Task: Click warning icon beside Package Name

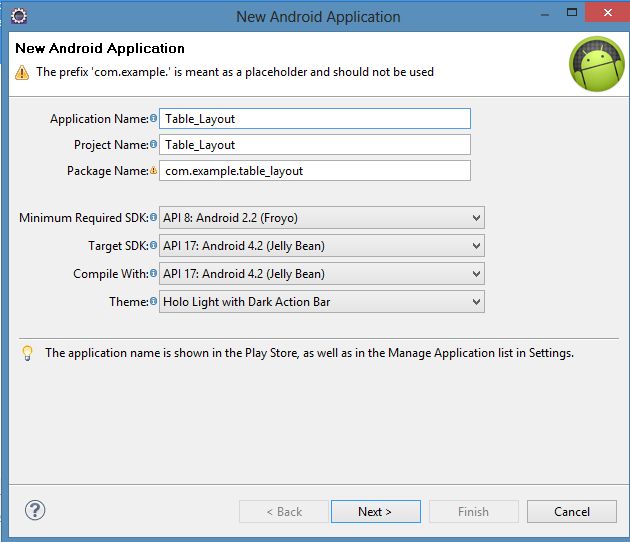Action: [x=154, y=171]
